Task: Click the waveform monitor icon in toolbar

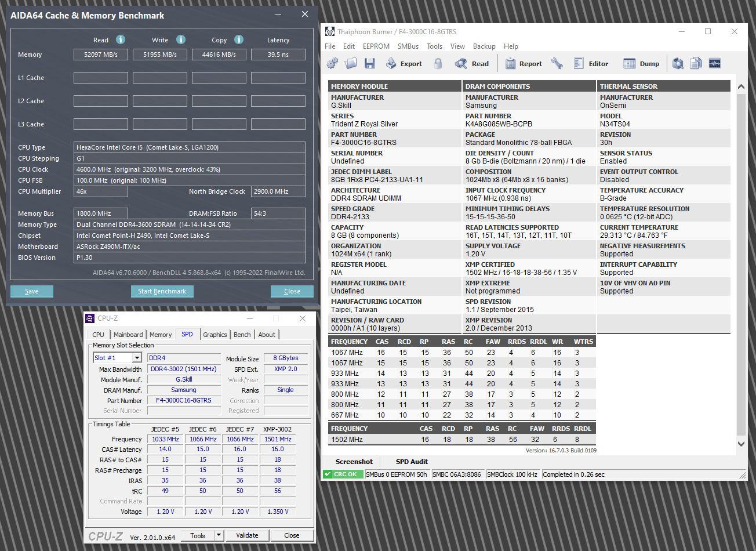Action: point(715,63)
